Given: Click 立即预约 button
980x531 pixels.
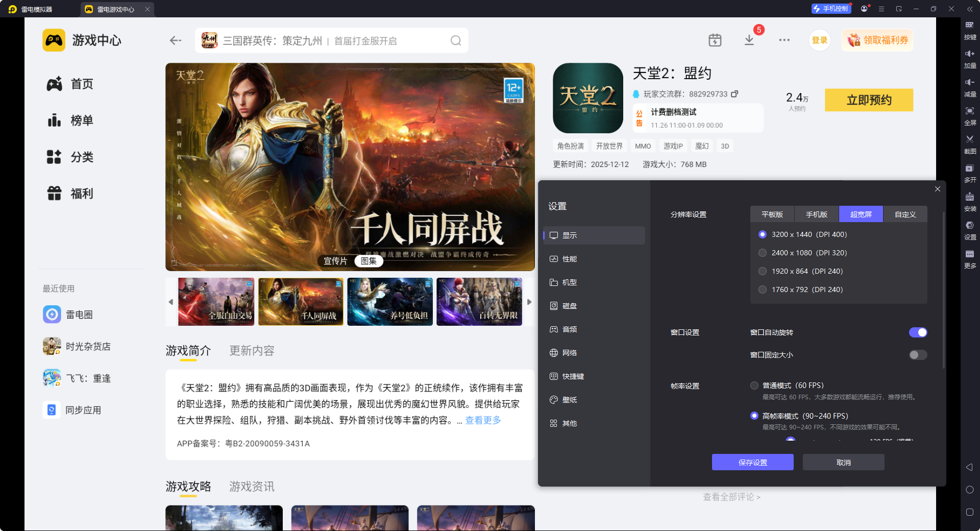Looking at the screenshot, I should click(x=869, y=100).
